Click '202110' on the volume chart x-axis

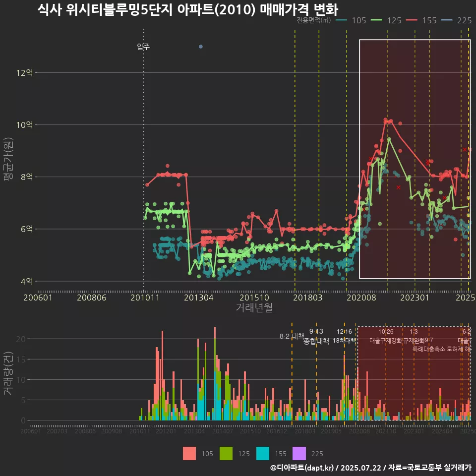click(x=386, y=431)
